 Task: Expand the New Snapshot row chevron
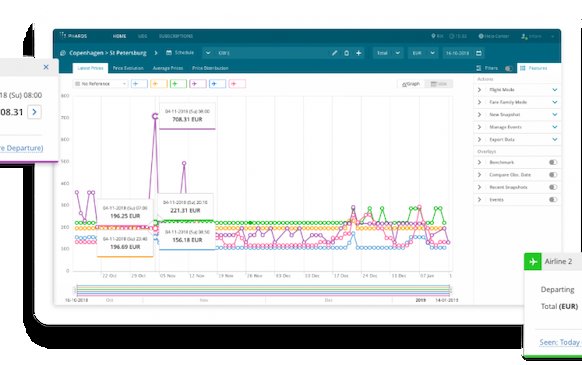pyautogui.click(x=479, y=115)
